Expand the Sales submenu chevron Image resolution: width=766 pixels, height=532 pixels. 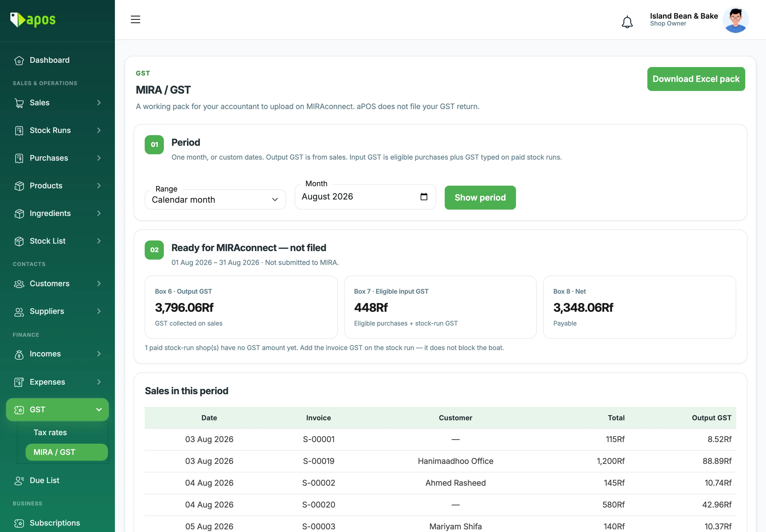(99, 103)
